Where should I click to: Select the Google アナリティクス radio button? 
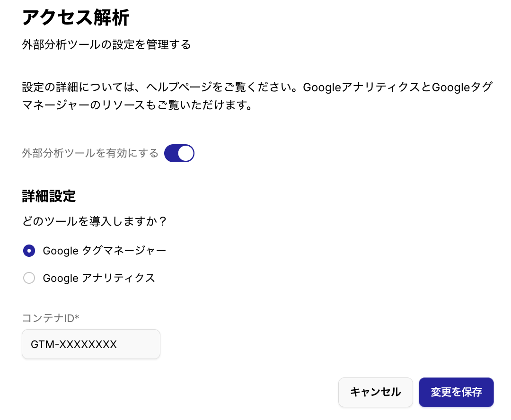29,278
